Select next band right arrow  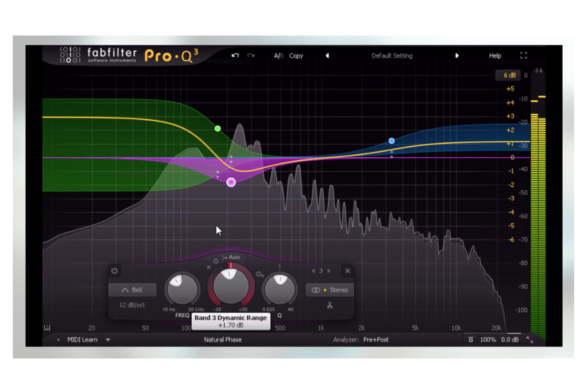[x=329, y=270]
